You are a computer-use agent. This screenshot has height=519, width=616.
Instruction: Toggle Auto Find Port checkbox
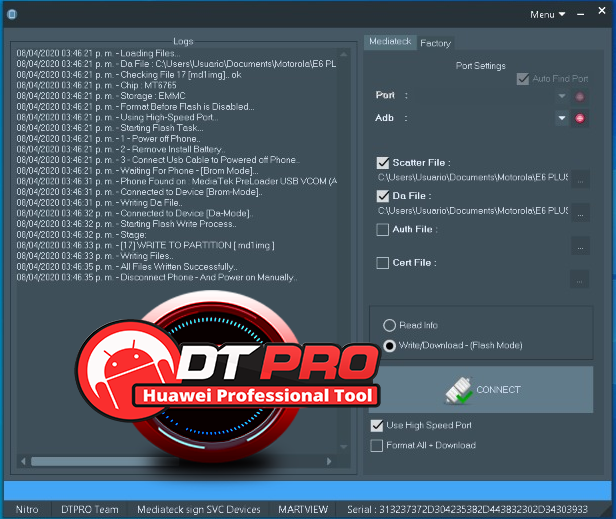pyautogui.click(x=522, y=79)
